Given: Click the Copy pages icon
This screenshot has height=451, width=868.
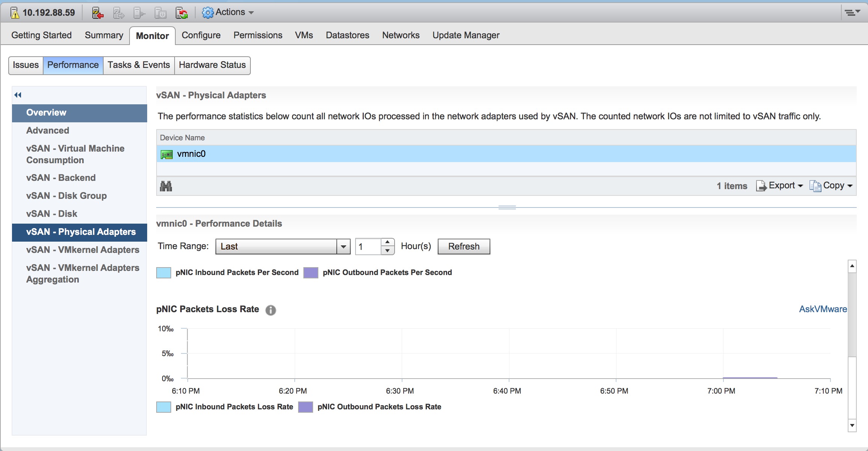Looking at the screenshot, I should [x=815, y=186].
